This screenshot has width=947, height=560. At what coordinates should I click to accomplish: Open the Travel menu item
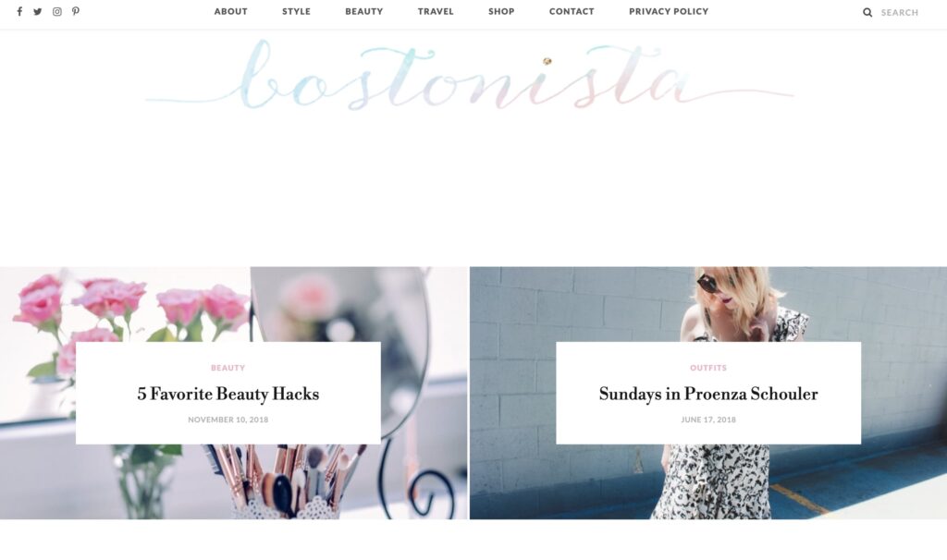coord(436,11)
